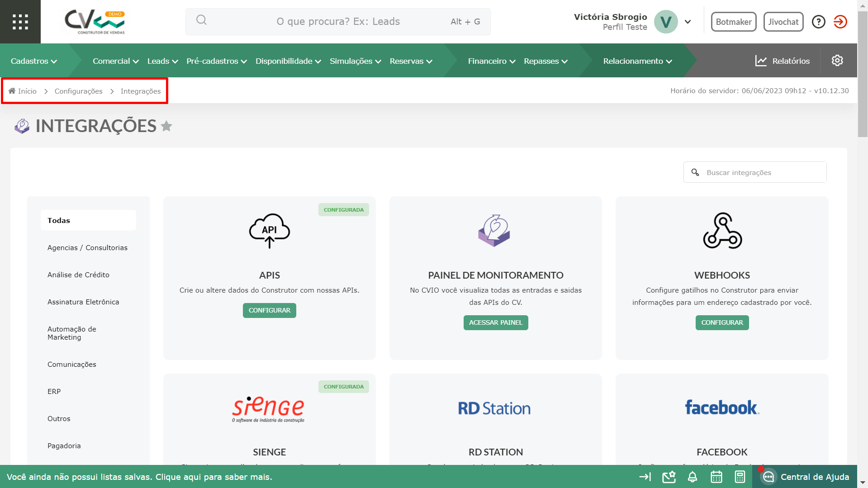This screenshot has width=868, height=488.
Task: Click the Sienge logo
Action: coord(269,409)
